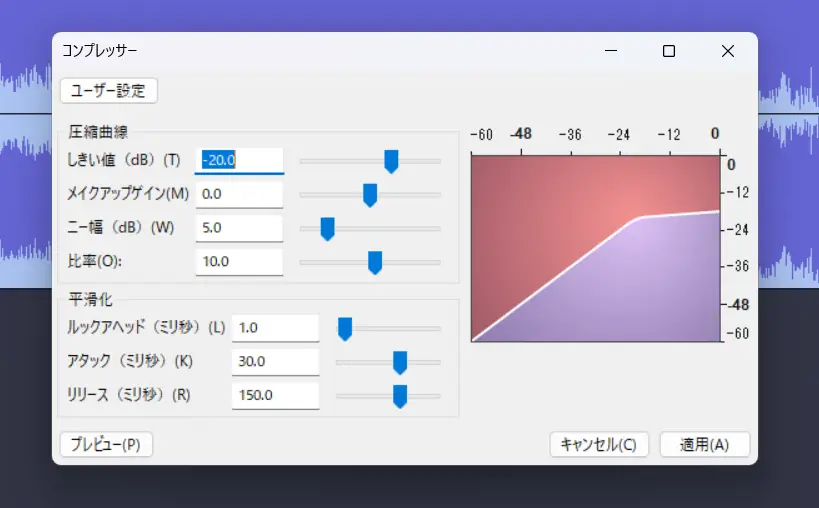
Task: Click the メイクアップゲイン slider handle
Action: [x=369, y=194]
